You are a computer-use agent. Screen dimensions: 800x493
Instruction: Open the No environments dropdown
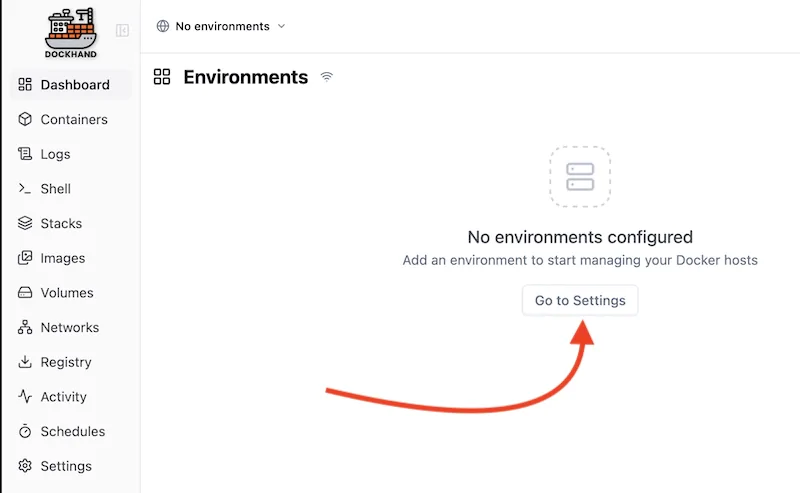click(x=221, y=26)
